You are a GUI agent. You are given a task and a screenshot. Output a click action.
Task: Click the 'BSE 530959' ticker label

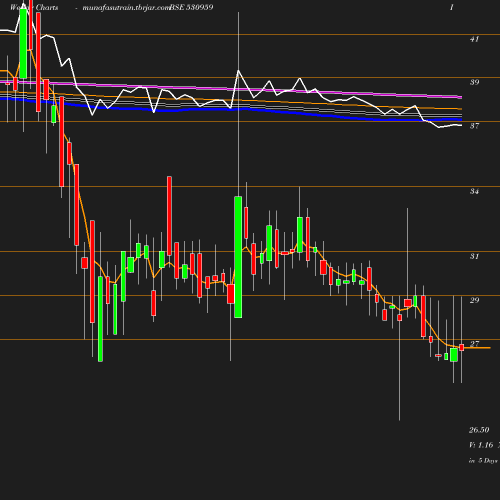(191, 7)
